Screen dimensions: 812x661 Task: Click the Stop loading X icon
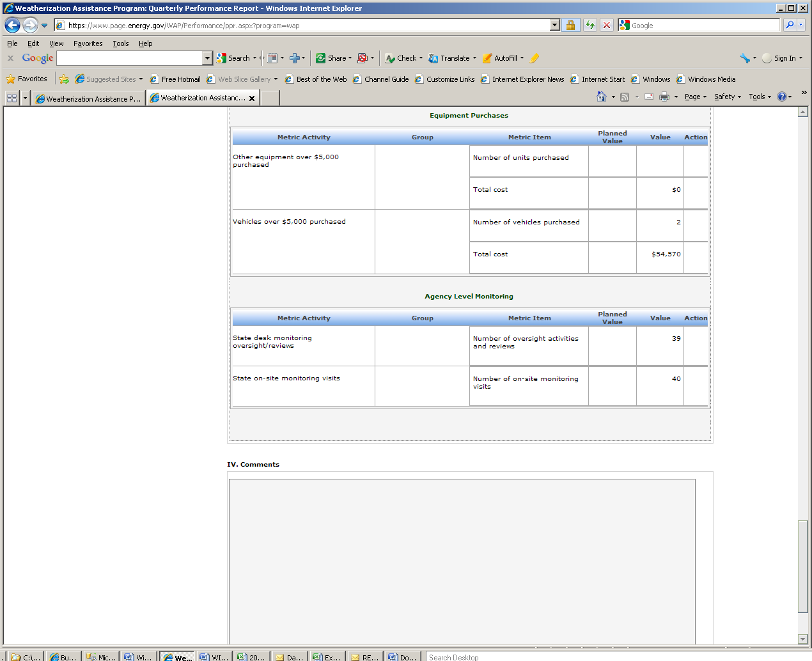[x=607, y=26]
